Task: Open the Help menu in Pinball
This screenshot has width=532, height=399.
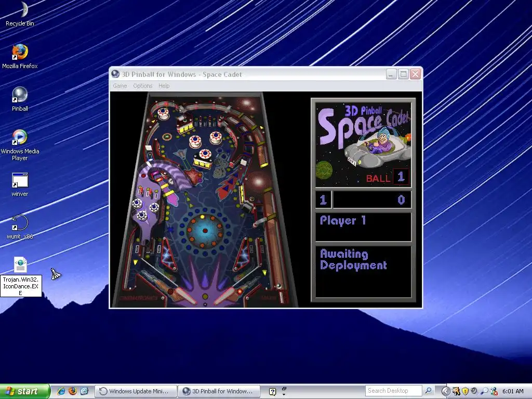Action: point(164,86)
